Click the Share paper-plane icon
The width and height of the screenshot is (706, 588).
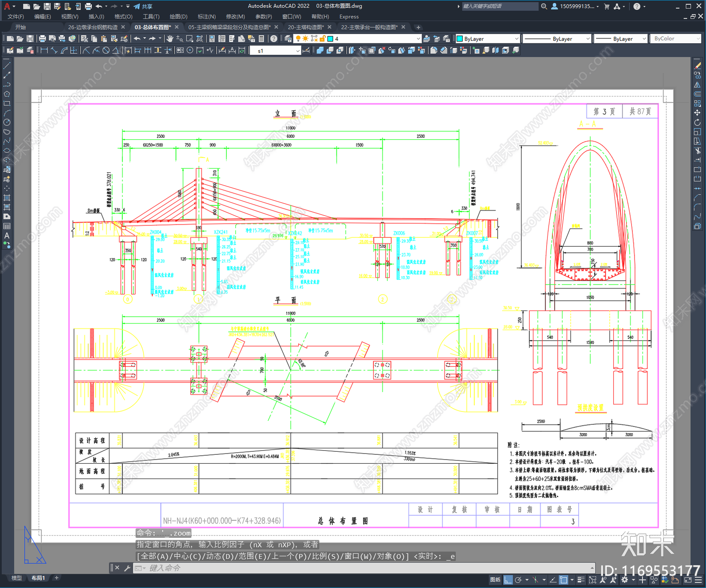coord(137,6)
